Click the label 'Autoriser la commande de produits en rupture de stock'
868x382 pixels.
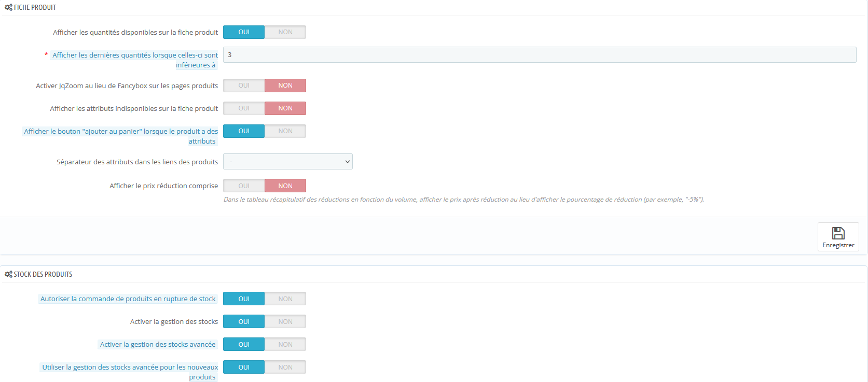tap(128, 299)
